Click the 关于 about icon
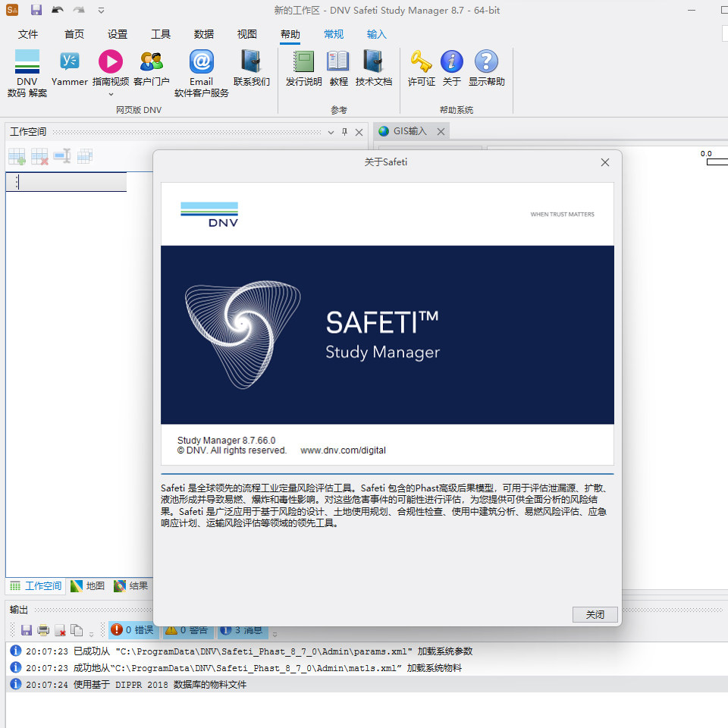 pyautogui.click(x=452, y=68)
